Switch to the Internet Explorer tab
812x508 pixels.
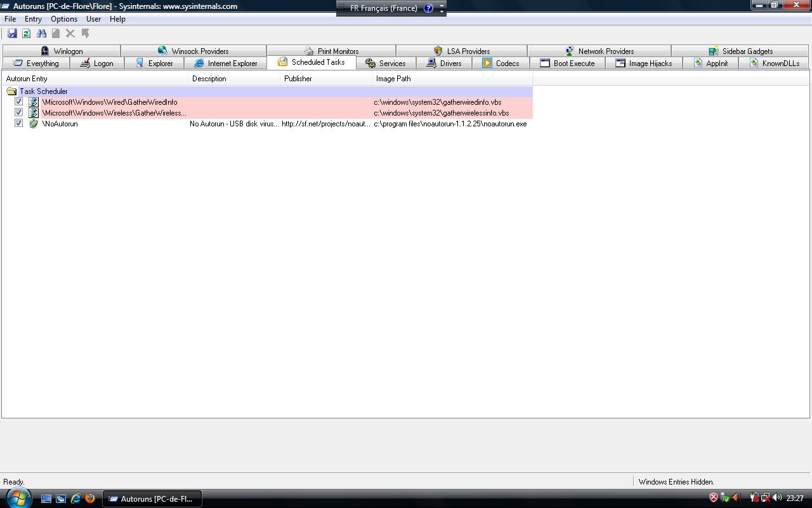tap(225, 63)
